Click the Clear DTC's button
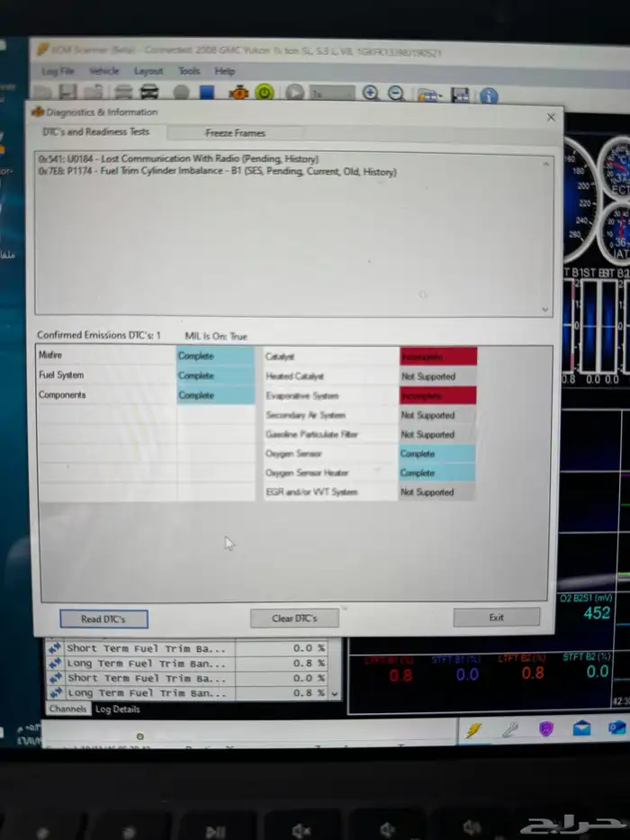Viewport: 630px width, 840px height. tap(294, 619)
